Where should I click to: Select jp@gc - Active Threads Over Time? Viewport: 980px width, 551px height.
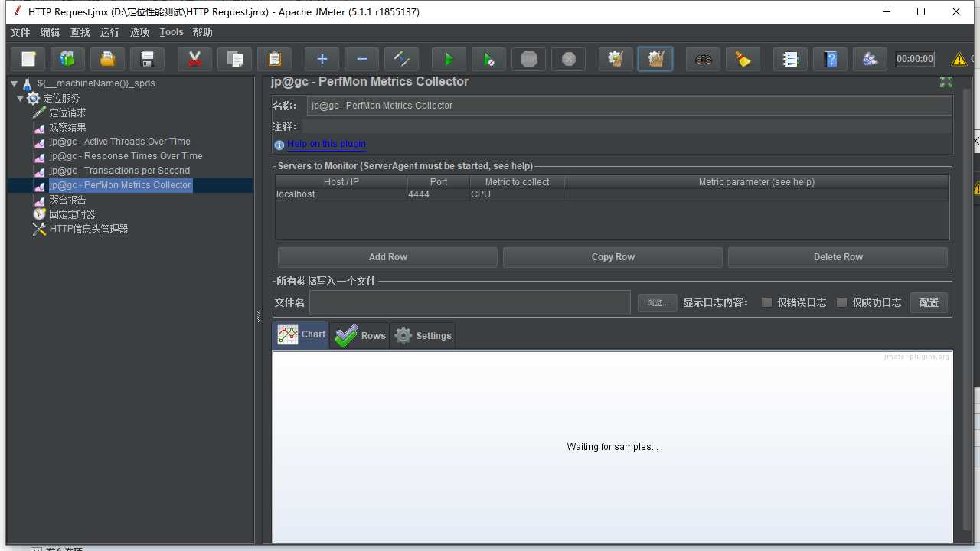tap(119, 142)
